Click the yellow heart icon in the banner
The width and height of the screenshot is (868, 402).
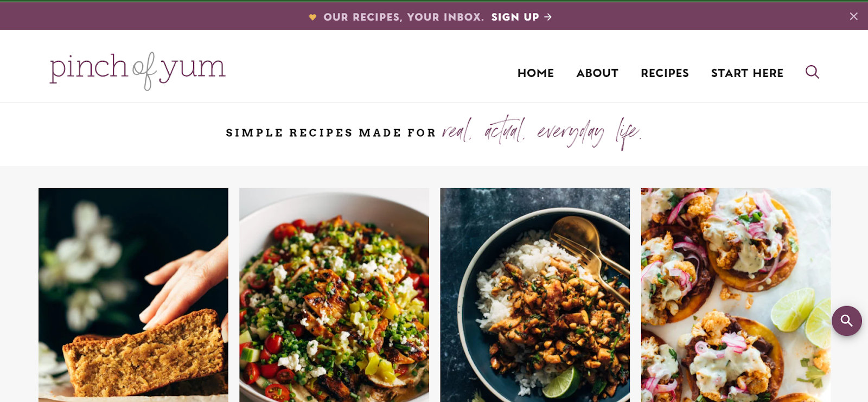point(312,17)
